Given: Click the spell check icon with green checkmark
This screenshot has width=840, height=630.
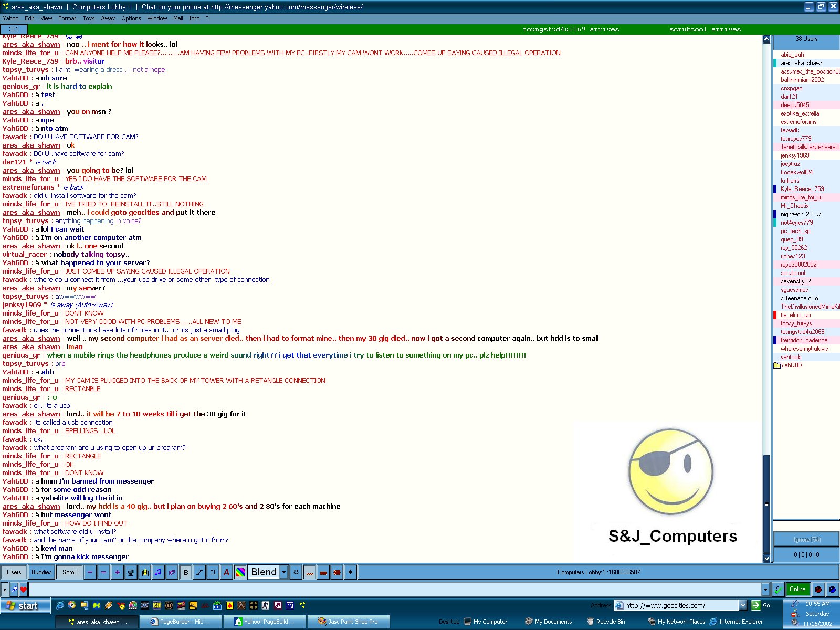Looking at the screenshot, I should point(779,589).
